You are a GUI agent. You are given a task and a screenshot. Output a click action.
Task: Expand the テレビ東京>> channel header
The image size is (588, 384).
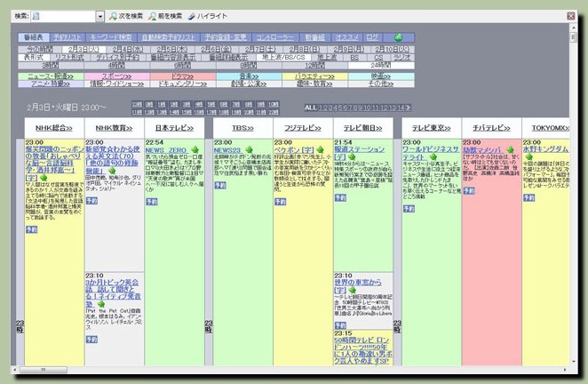tap(432, 128)
